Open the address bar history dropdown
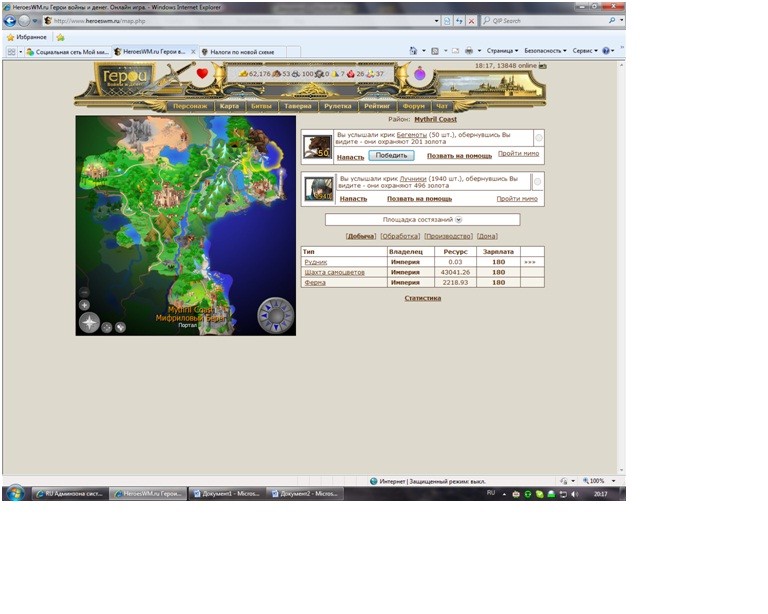The width and height of the screenshot is (768, 614). (436, 21)
